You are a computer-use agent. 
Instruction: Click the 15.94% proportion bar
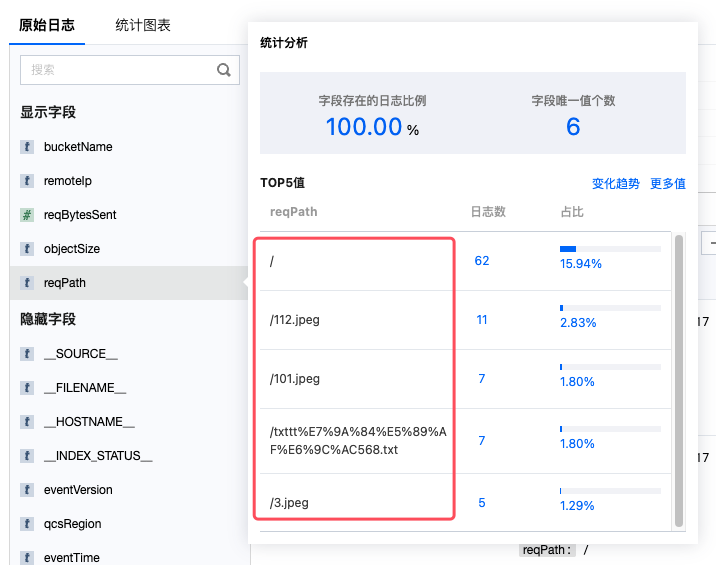click(610, 248)
